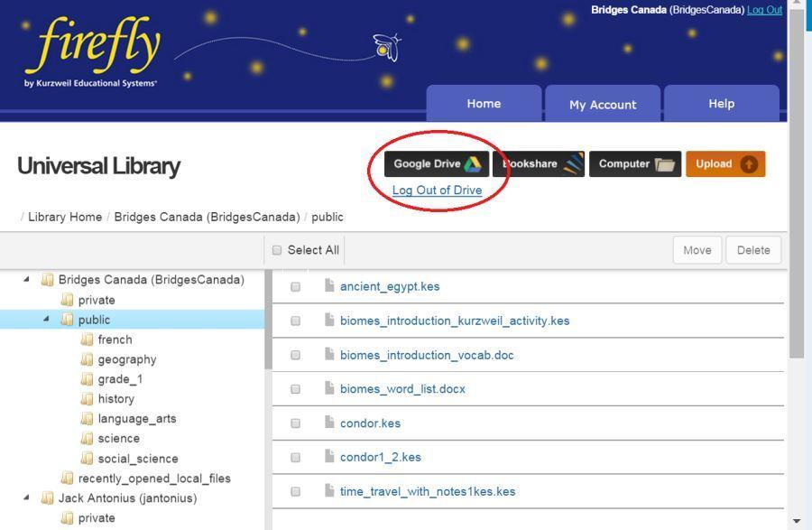The width and height of the screenshot is (812, 530).
Task: Tick the checkbox for biomes_word_list.docx
Action: (x=295, y=389)
